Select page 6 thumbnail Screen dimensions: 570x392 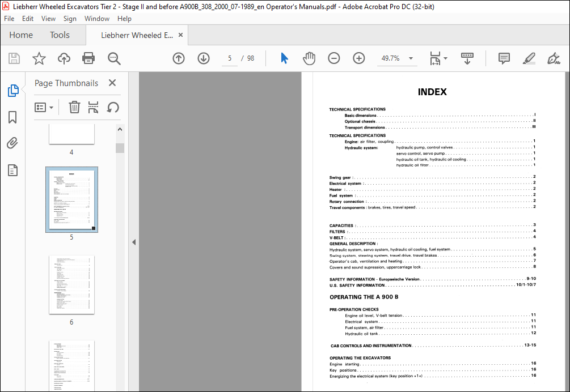click(x=71, y=284)
